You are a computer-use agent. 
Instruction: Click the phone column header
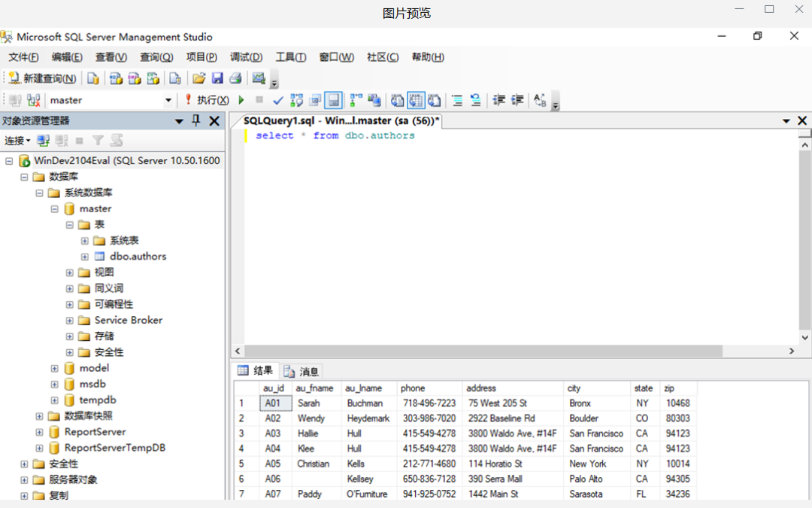(429, 388)
